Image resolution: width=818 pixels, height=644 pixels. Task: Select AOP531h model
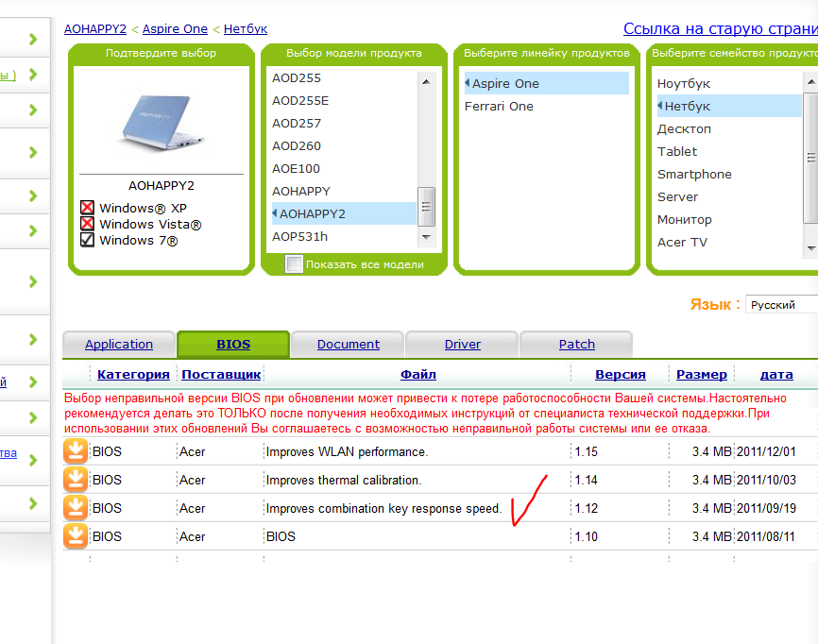[x=344, y=237]
